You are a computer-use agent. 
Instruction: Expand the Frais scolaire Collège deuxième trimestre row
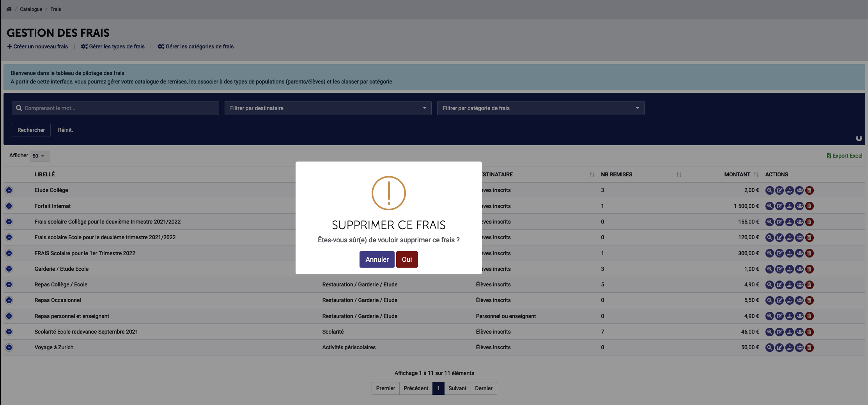9,222
